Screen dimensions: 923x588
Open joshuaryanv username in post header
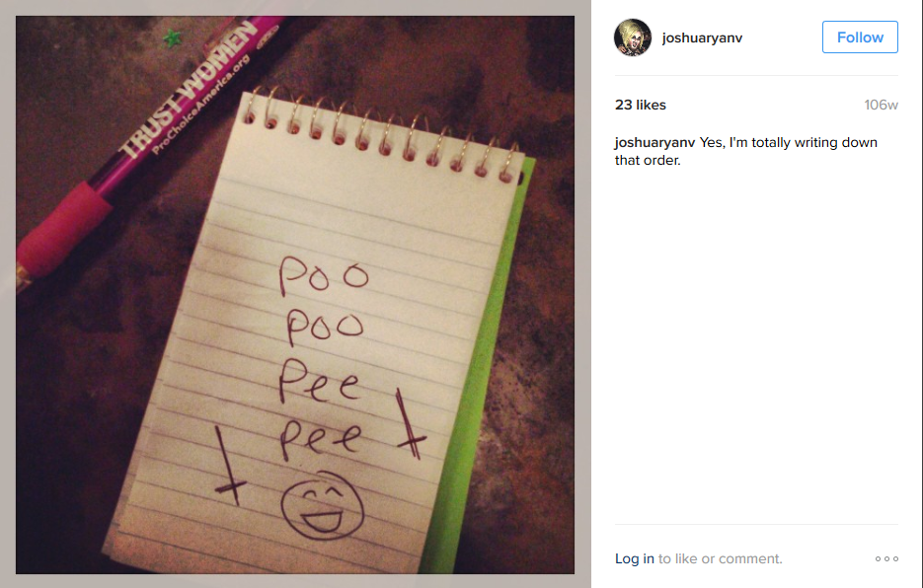point(702,37)
